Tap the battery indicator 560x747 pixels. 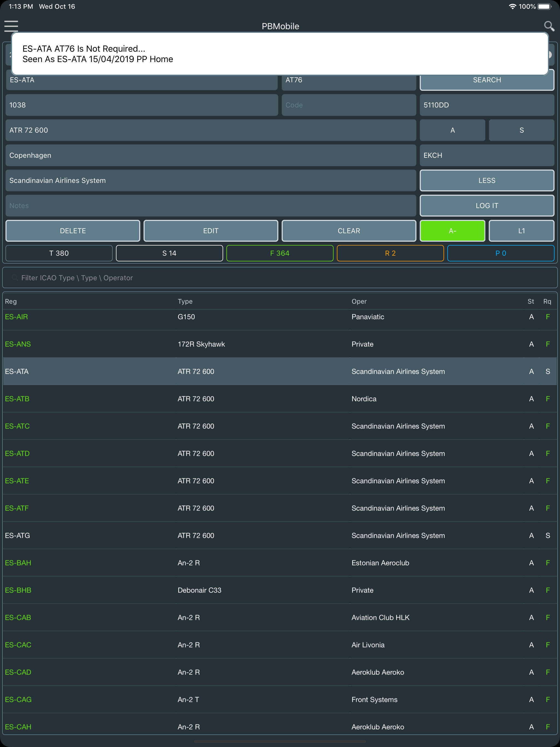click(544, 6)
